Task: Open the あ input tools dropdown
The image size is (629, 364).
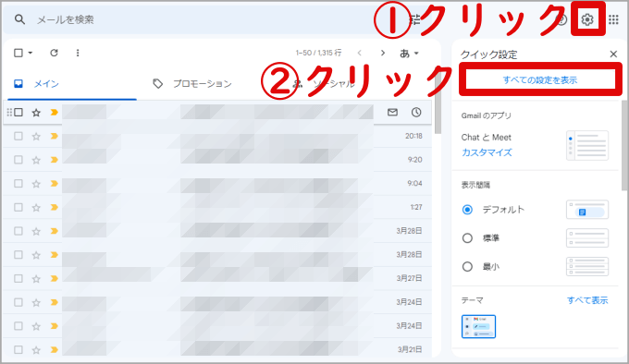Action: [409, 53]
